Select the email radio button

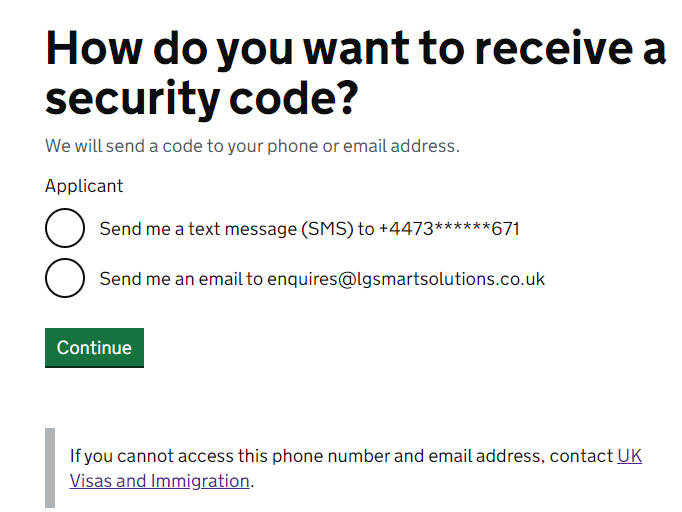[x=65, y=278]
